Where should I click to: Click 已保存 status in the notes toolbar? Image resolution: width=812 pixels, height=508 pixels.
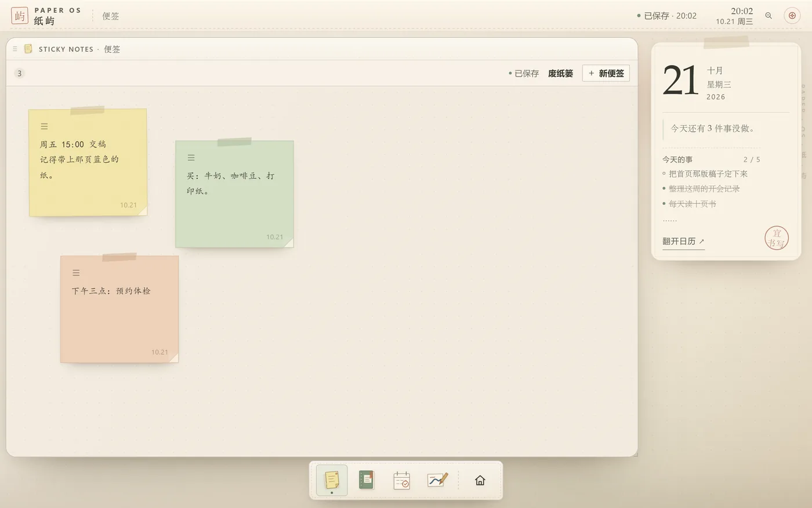coord(524,73)
